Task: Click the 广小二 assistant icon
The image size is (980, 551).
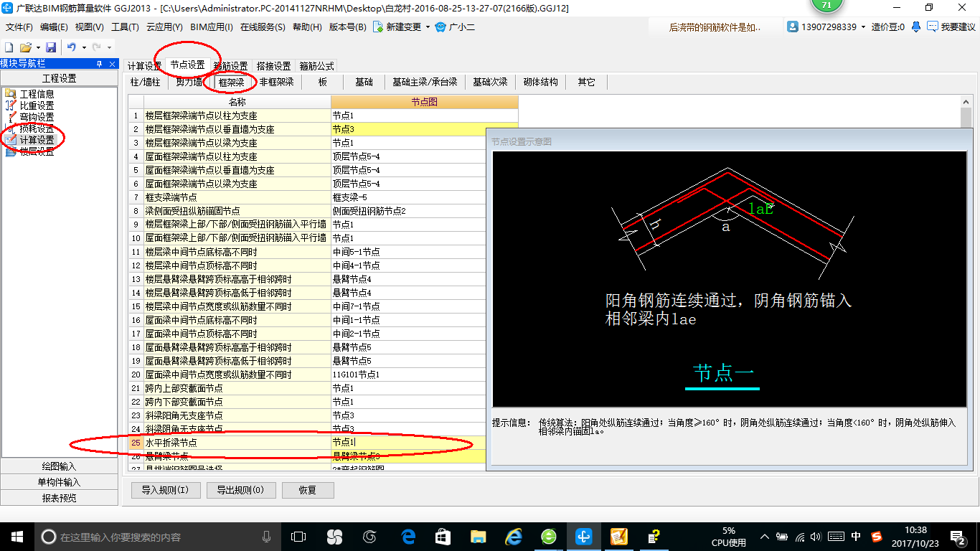Action: pos(440,27)
